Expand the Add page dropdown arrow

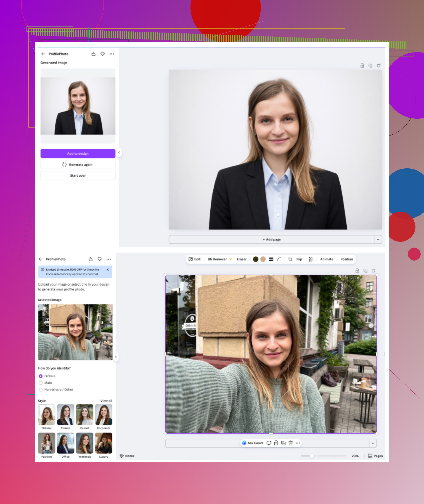point(378,240)
